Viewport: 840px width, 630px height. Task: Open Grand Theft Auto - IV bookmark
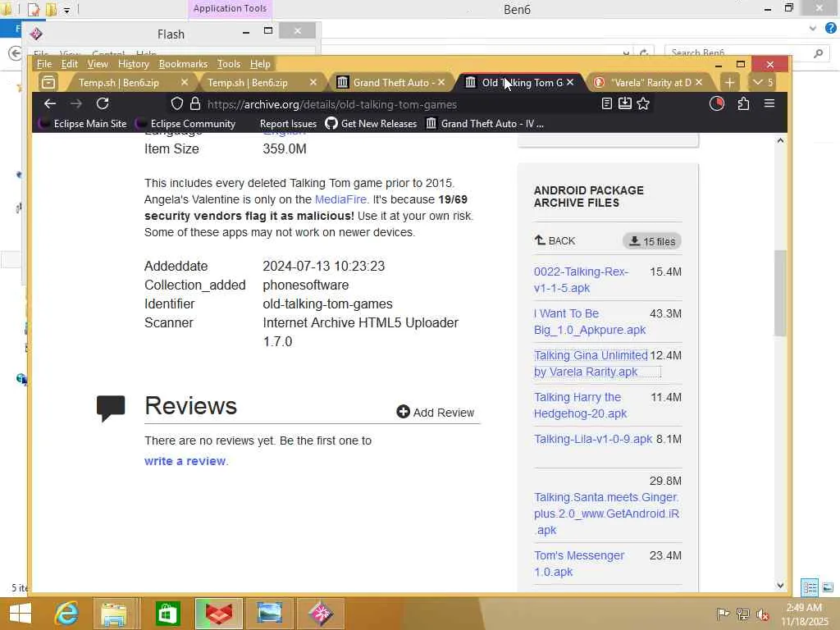(486, 124)
